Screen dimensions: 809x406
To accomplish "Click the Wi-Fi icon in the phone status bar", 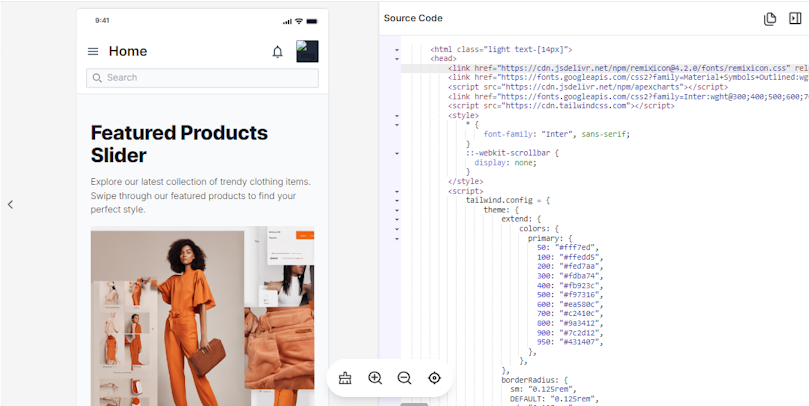I will point(299,21).
